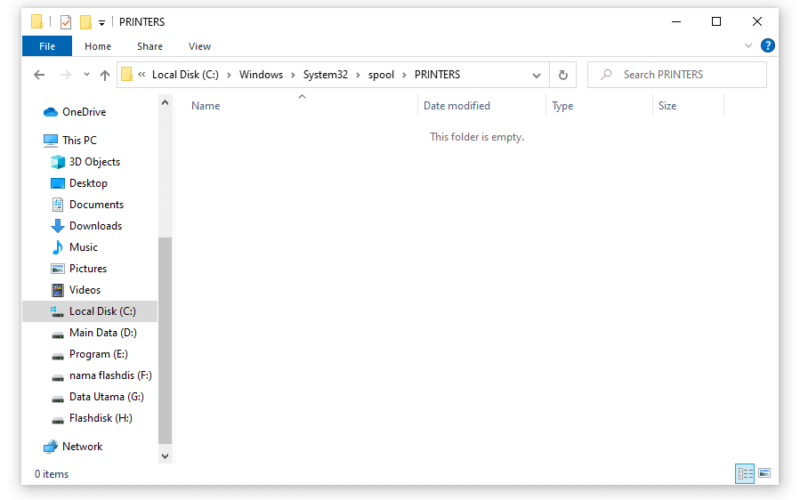
Task: Click the search magnifier icon
Action: point(606,74)
